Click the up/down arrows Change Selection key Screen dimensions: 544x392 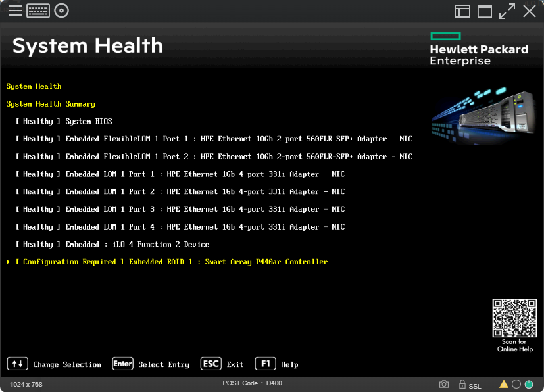[17, 364]
